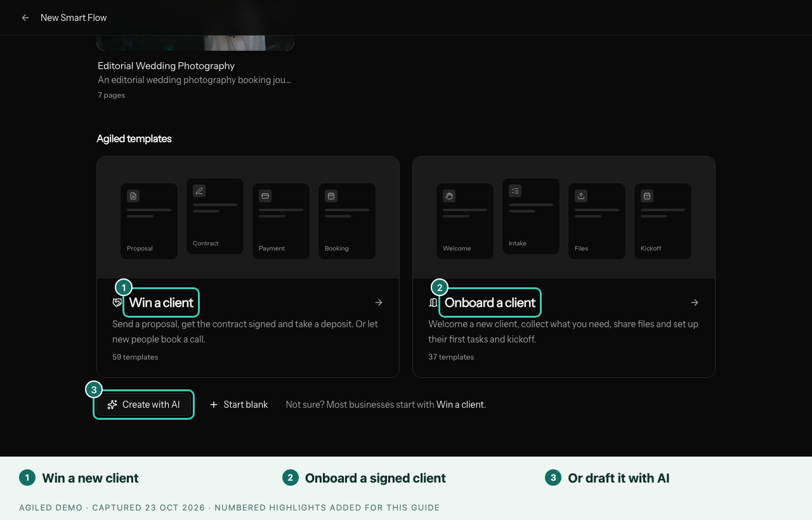Follow the Win a client link in the hint

(460, 405)
